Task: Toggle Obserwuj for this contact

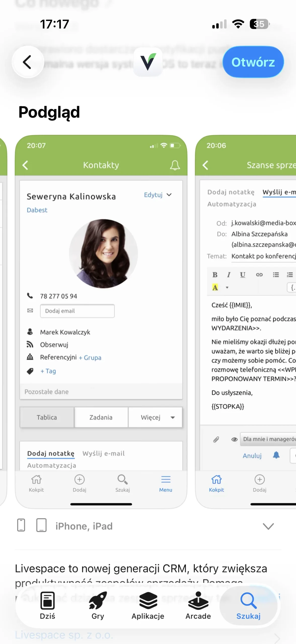Action: (x=54, y=345)
